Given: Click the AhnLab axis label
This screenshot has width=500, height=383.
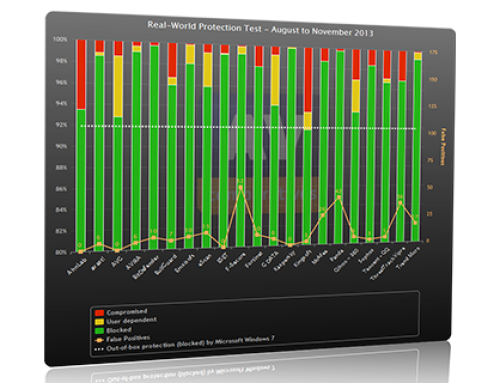Looking at the screenshot, I should (77, 267).
